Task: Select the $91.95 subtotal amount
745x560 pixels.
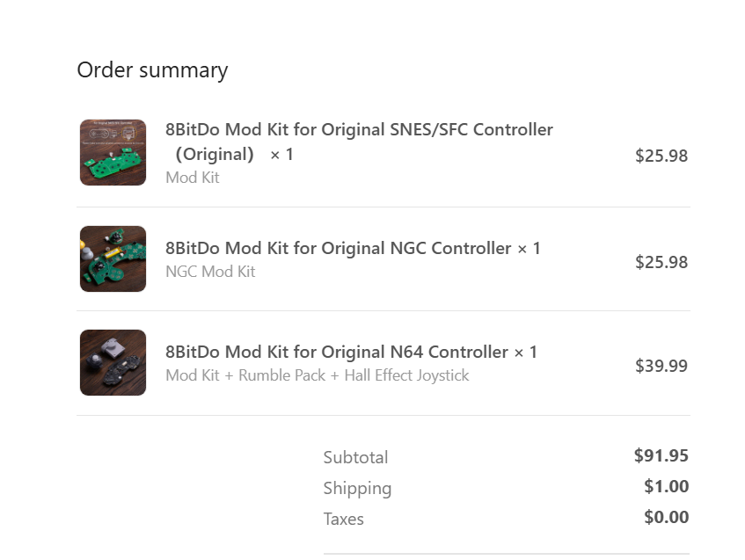Action: coord(661,456)
